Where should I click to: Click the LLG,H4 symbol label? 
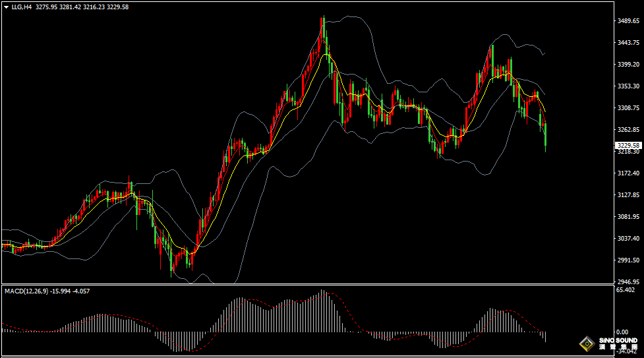tap(22, 7)
